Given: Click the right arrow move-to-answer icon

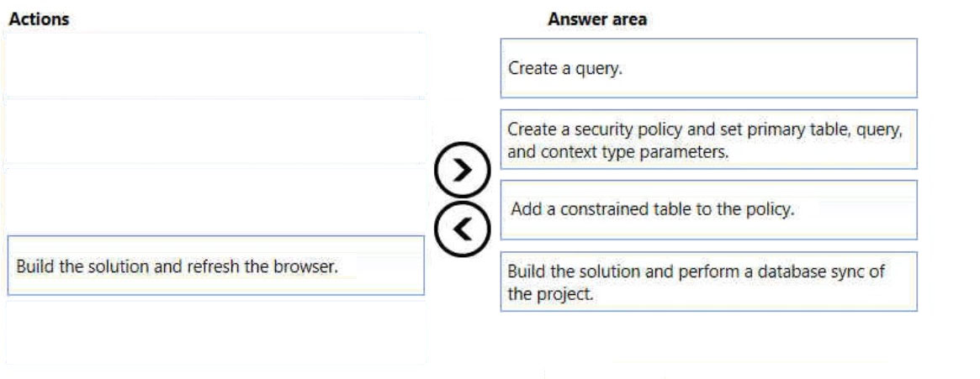Looking at the screenshot, I should [x=461, y=171].
